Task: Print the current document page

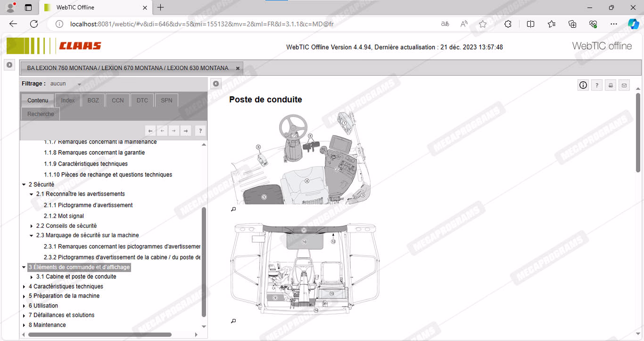Action: tap(611, 85)
